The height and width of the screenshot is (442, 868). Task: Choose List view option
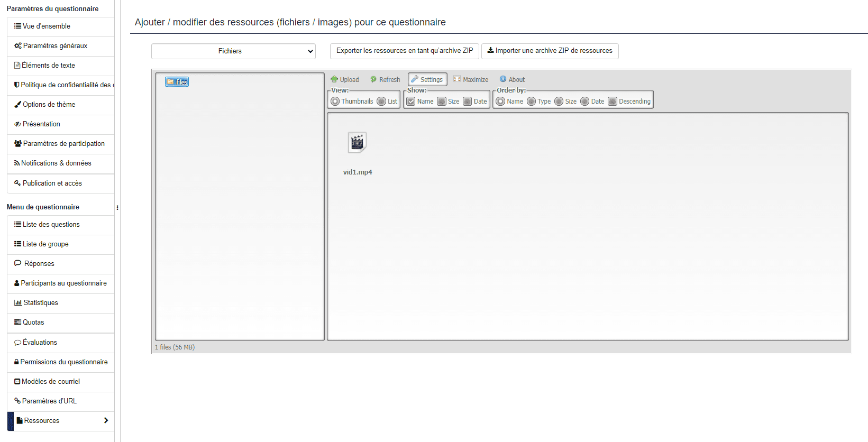coord(381,102)
